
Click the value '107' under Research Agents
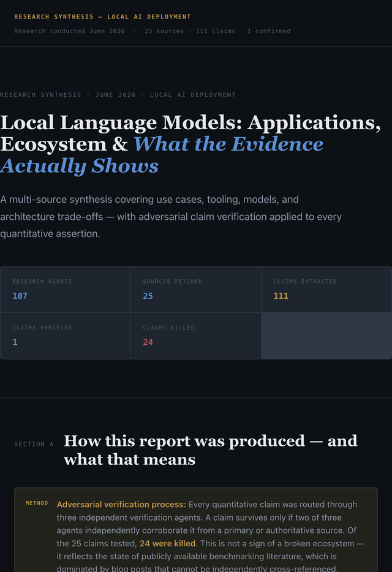20,296
